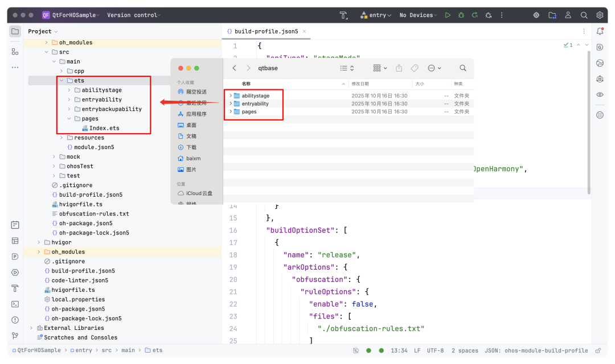The image size is (615, 364).
Task: Open the No Devices selector
Action: [418, 15]
